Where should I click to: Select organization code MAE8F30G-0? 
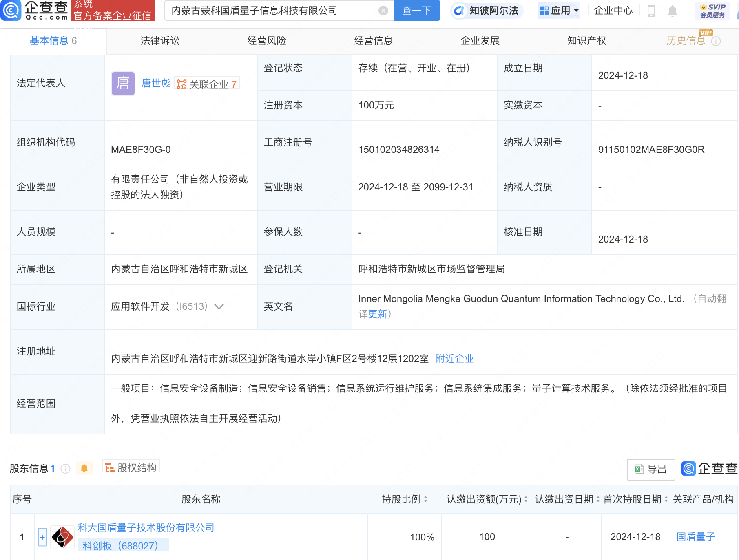click(x=141, y=150)
